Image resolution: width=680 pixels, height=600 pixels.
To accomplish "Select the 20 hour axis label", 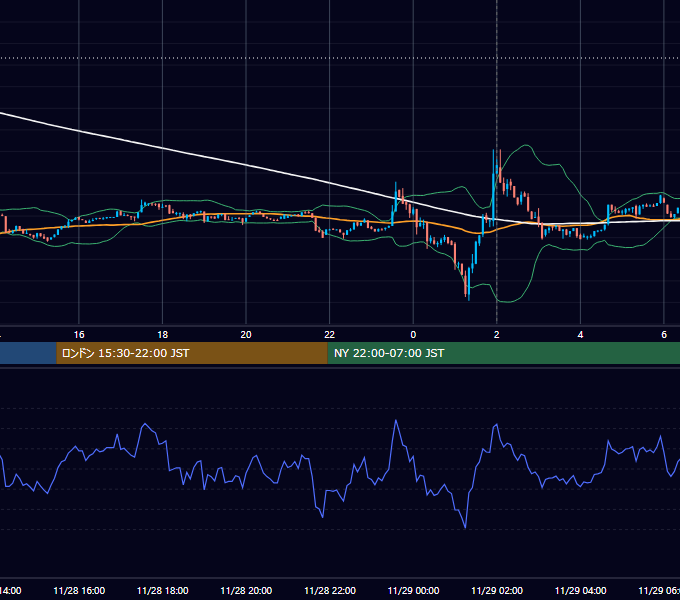I will click(246, 335).
